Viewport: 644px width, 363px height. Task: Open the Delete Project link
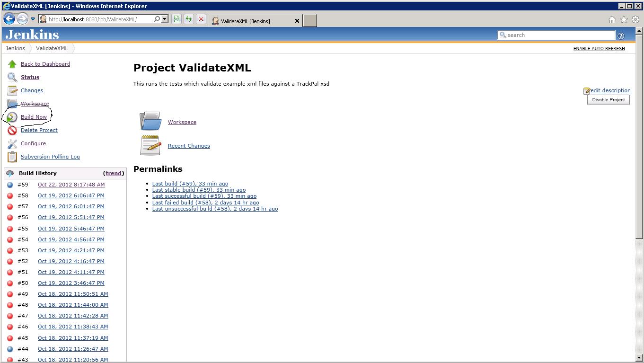(39, 130)
